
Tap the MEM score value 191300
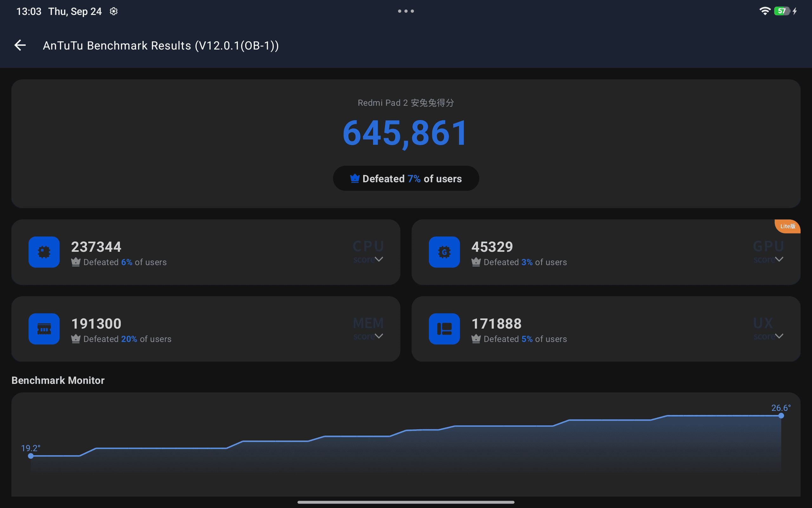96,324
